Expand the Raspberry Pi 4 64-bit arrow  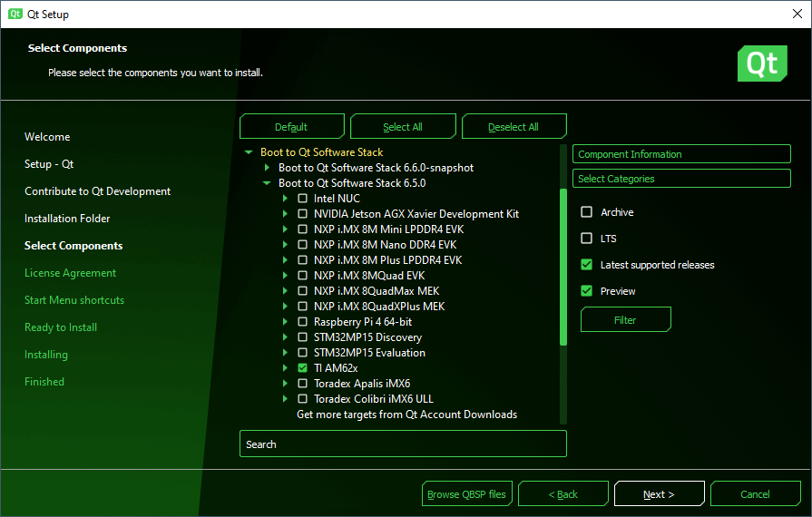point(285,322)
